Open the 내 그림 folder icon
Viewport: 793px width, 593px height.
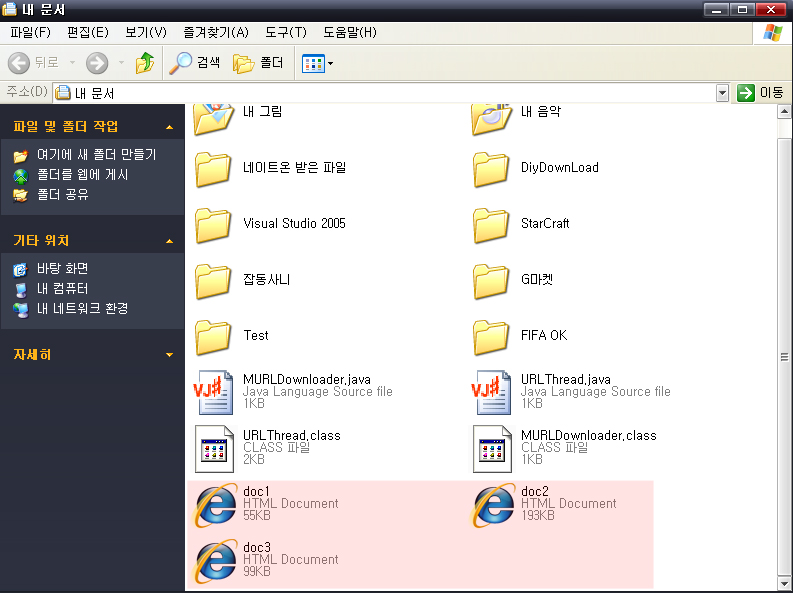click(x=213, y=119)
